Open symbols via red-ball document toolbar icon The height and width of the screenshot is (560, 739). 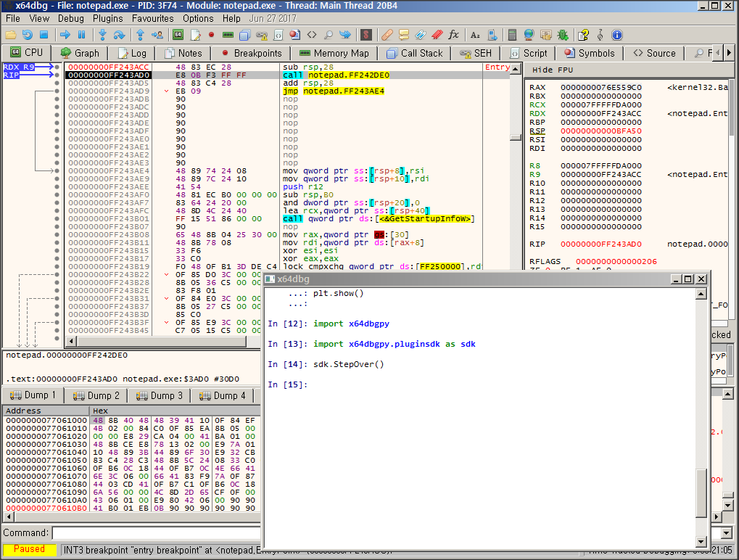click(295, 35)
